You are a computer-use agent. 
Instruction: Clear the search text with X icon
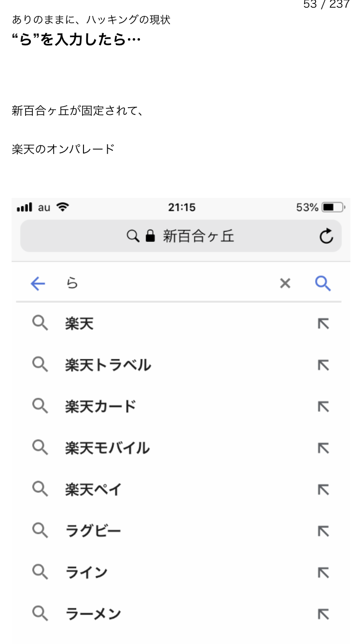tap(285, 284)
